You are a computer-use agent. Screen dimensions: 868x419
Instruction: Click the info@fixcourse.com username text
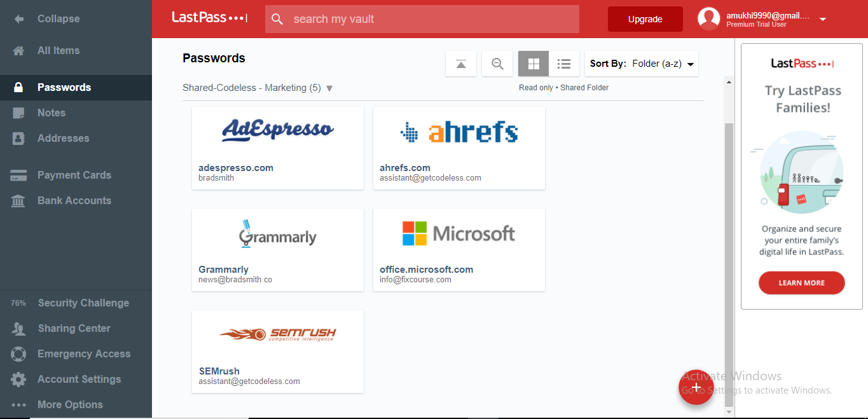(416, 280)
